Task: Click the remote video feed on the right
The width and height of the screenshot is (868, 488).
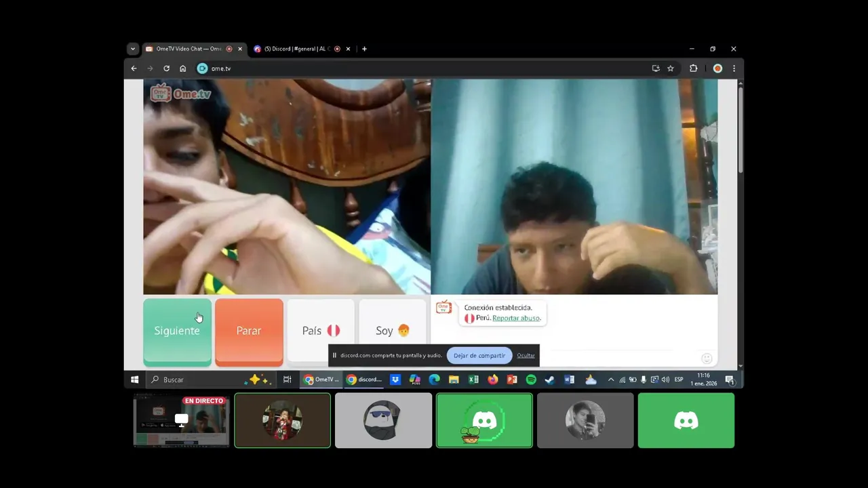Action: (x=574, y=187)
